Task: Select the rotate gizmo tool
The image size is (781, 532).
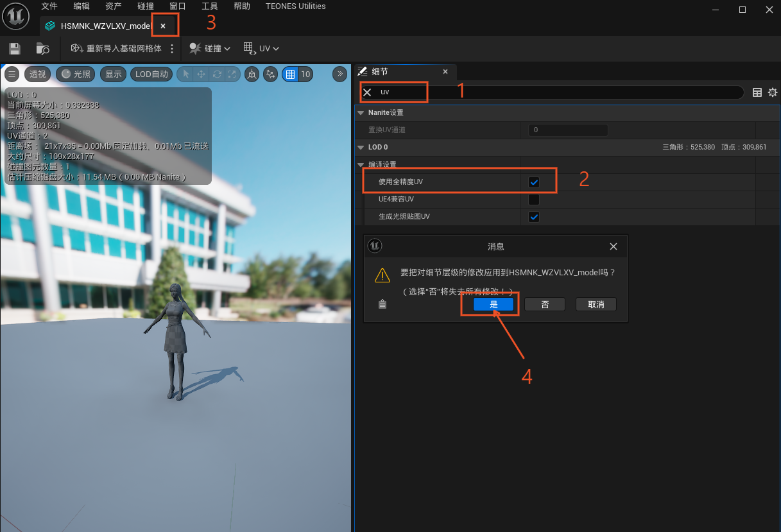Action: [217, 74]
